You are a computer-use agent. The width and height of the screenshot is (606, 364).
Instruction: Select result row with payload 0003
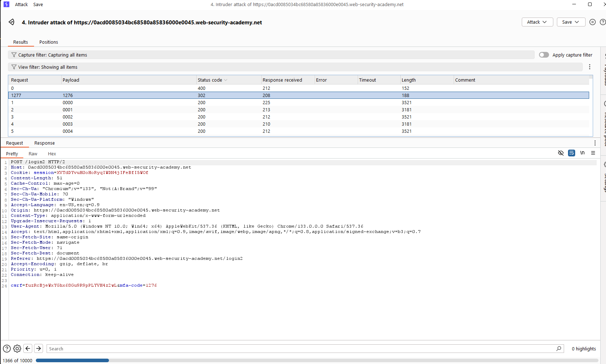click(x=299, y=124)
